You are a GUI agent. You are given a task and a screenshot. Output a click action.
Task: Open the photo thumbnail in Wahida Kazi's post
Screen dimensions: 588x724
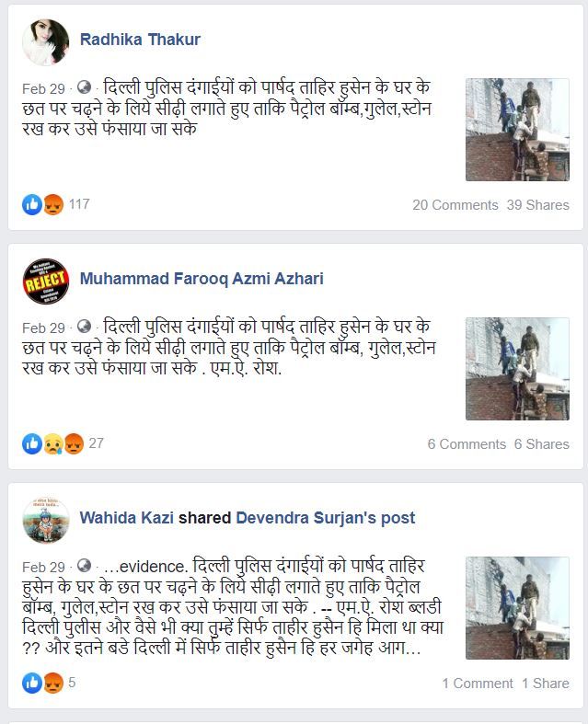517,608
